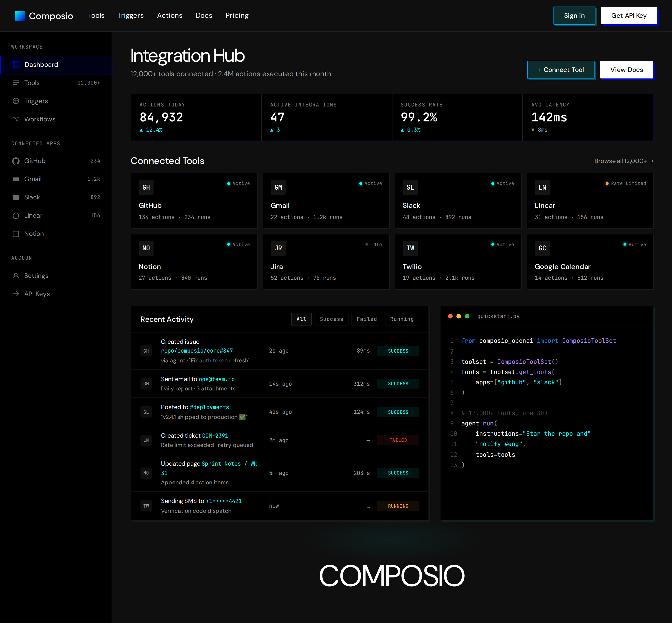Image resolution: width=672 pixels, height=623 pixels.
Task: Click the Triggers plus-circle icon
Action: click(x=16, y=101)
